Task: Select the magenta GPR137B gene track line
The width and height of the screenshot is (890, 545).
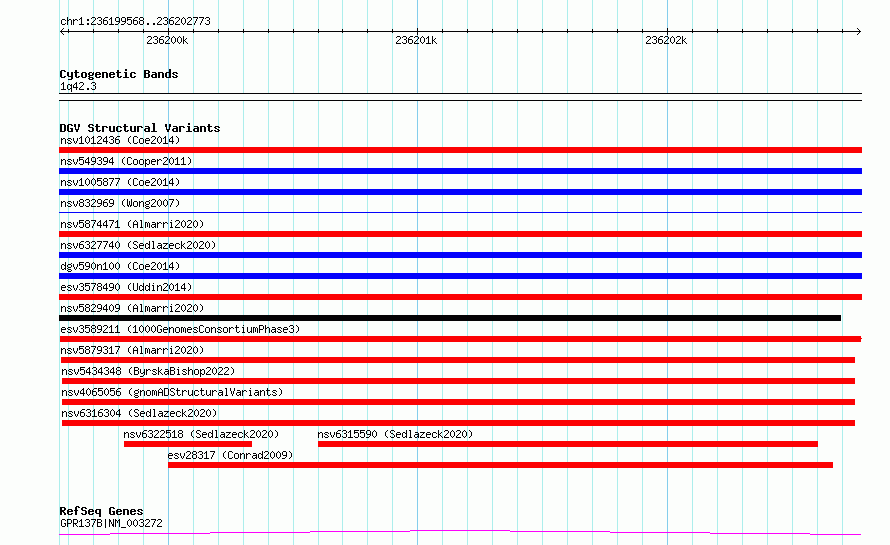Action: click(460, 533)
